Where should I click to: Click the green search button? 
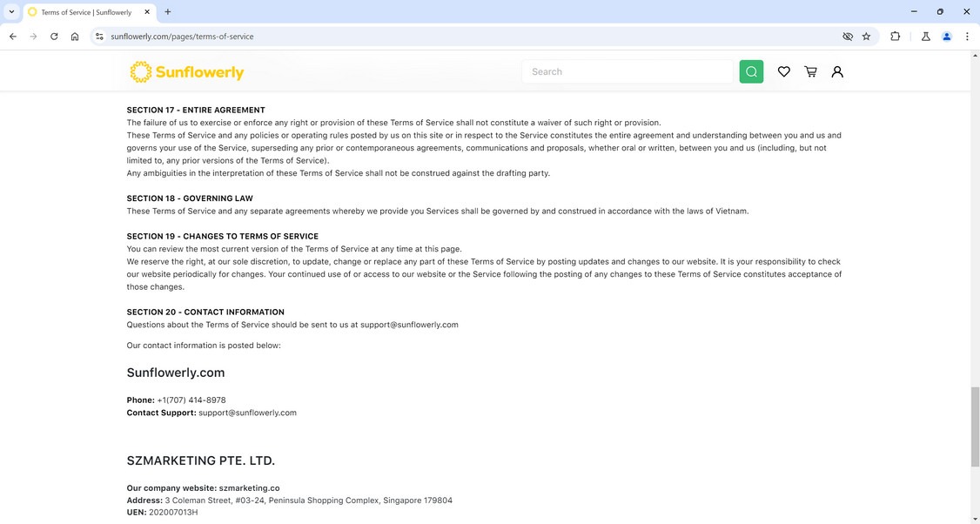click(751, 71)
